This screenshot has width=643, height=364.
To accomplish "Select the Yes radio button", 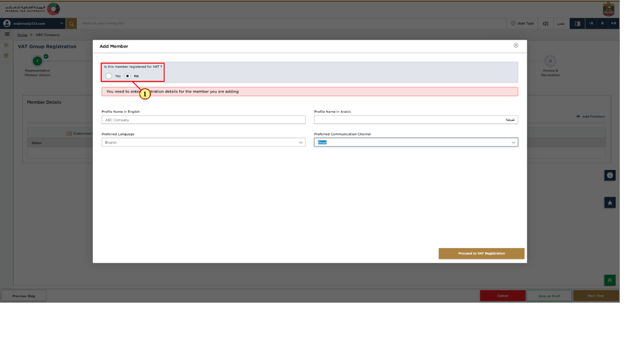I will click(x=109, y=76).
